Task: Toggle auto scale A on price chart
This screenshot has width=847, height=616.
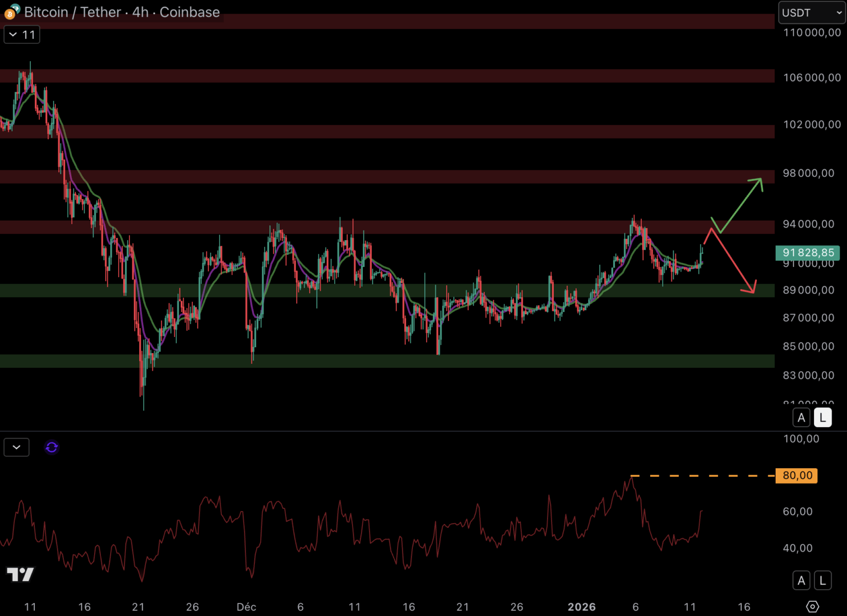Action: point(801,418)
